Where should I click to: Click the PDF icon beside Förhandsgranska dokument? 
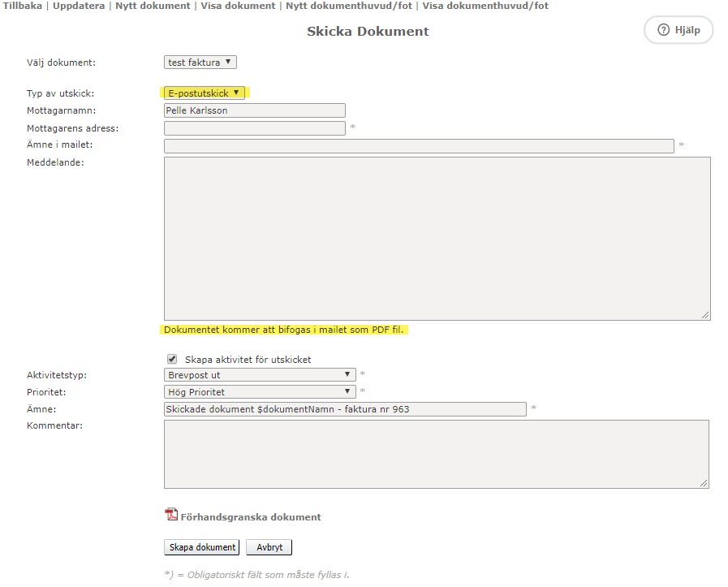[171, 514]
